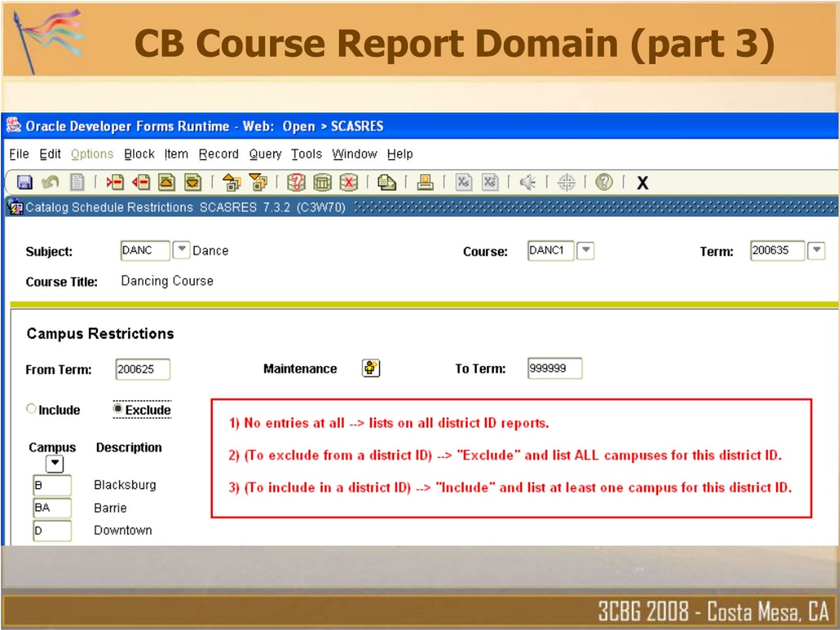Click the Previous Block icon
840x630 pixels.
pyautogui.click(x=232, y=182)
